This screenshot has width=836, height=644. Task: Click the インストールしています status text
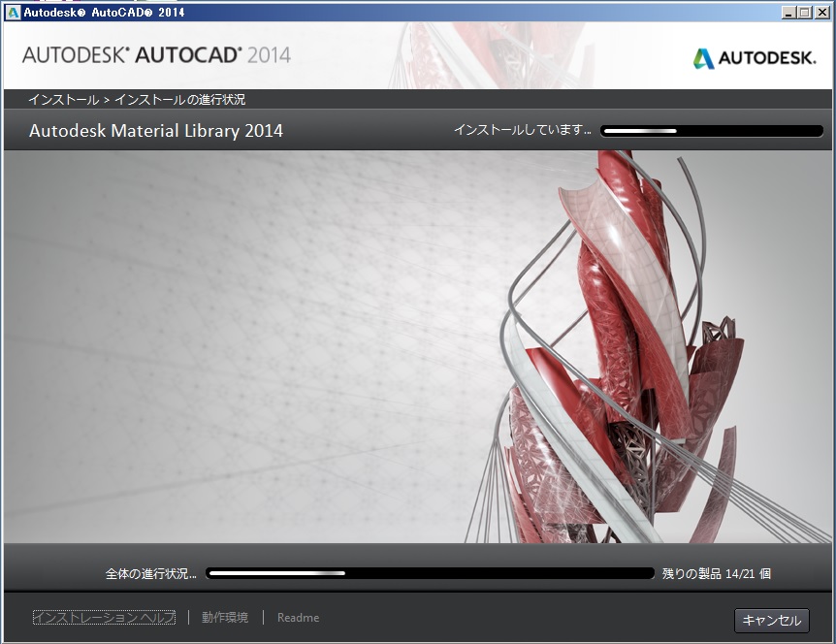tap(522, 130)
